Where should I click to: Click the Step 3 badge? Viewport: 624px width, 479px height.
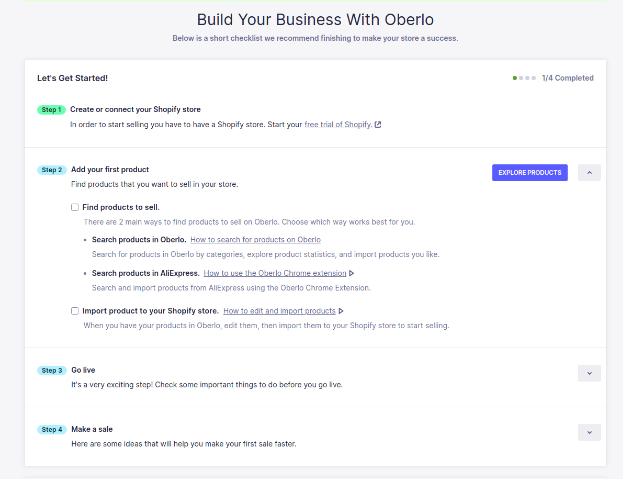click(x=51, y=370)
